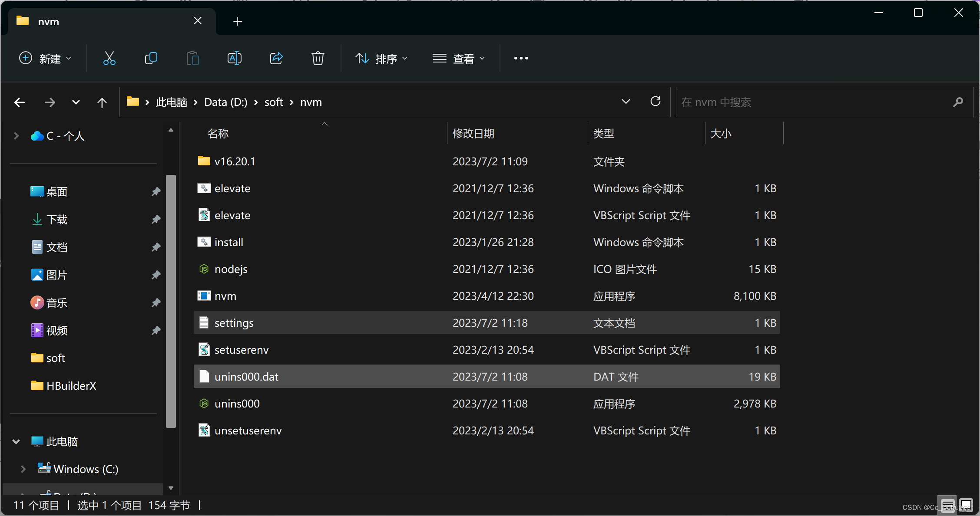Open recent locations dropdown arrow
Image resolution: width=980 pixels, height=516 pixels.
[76, 102]
